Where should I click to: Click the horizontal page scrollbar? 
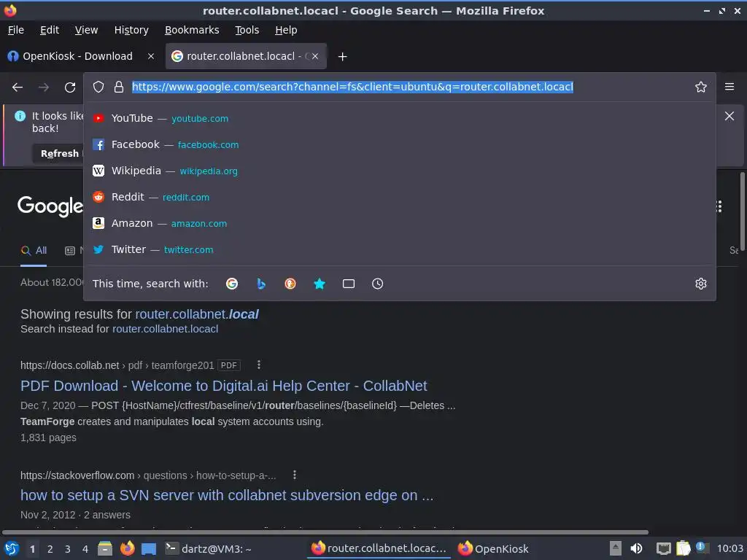(325, 532)
